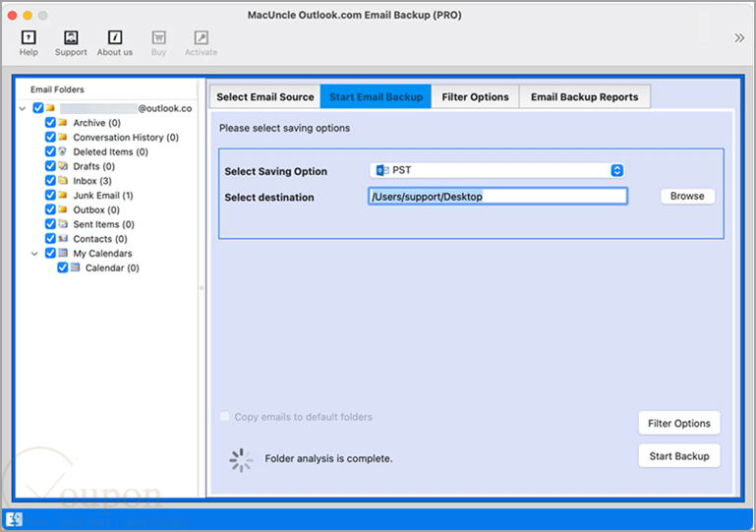Select the Contacts (0) label
Screen dimensions: 756x532
click(x=100, y=239)
